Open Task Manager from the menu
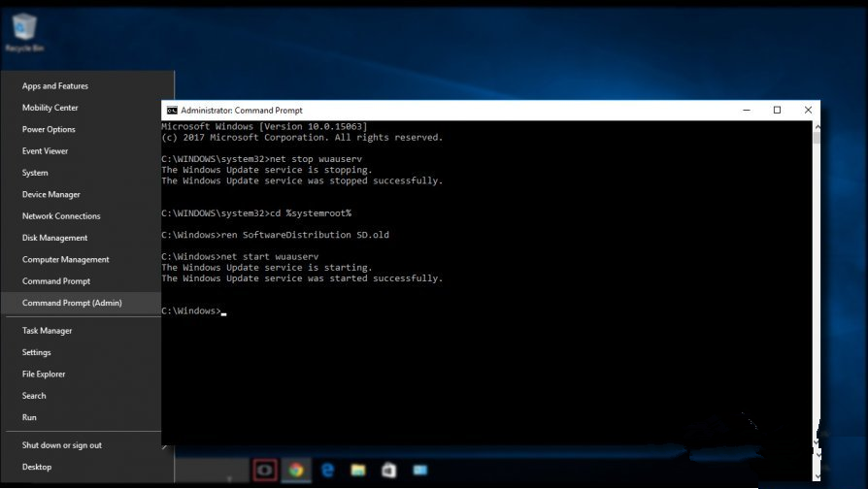868x489 pixels. [47, 330]
